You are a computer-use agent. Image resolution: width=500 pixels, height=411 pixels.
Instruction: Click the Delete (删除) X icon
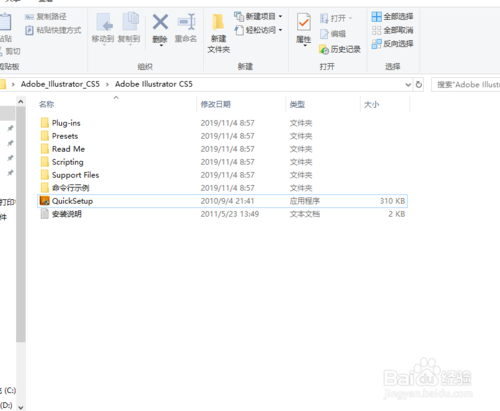click(160, 22)
